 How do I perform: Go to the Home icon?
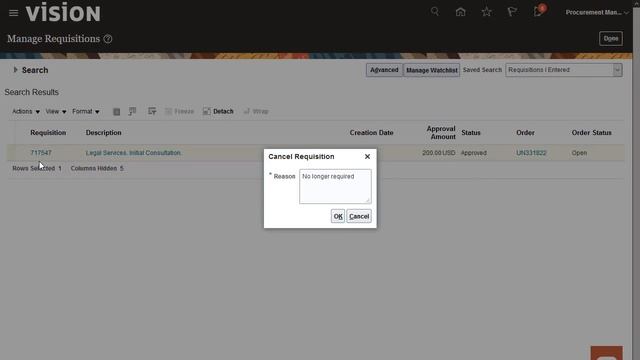point(460,12)
